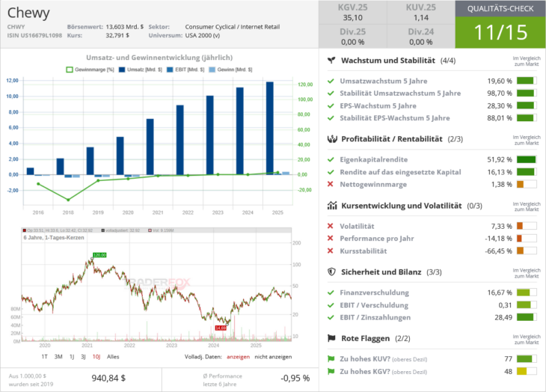Click the Profitabilität / Rentabilität section icon
Image resolution: width=546 pixels, height=392 pixels.
(x=331, y=139)
